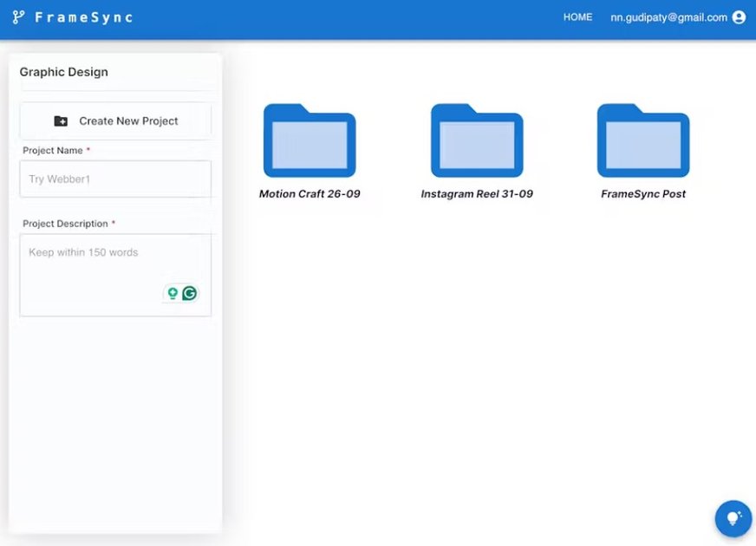
Task: Click the nn.gudipaty@gmail.com account email
Action: pos(668,16)
